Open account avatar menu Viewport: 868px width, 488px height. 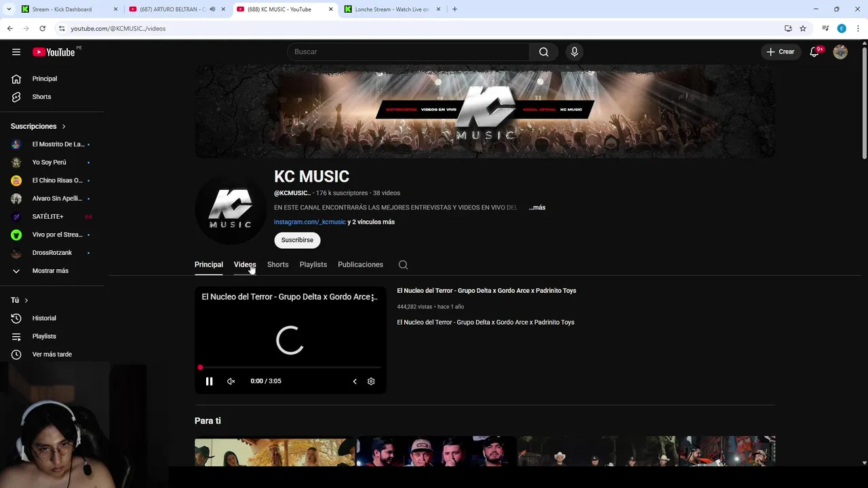coord(840,52)
